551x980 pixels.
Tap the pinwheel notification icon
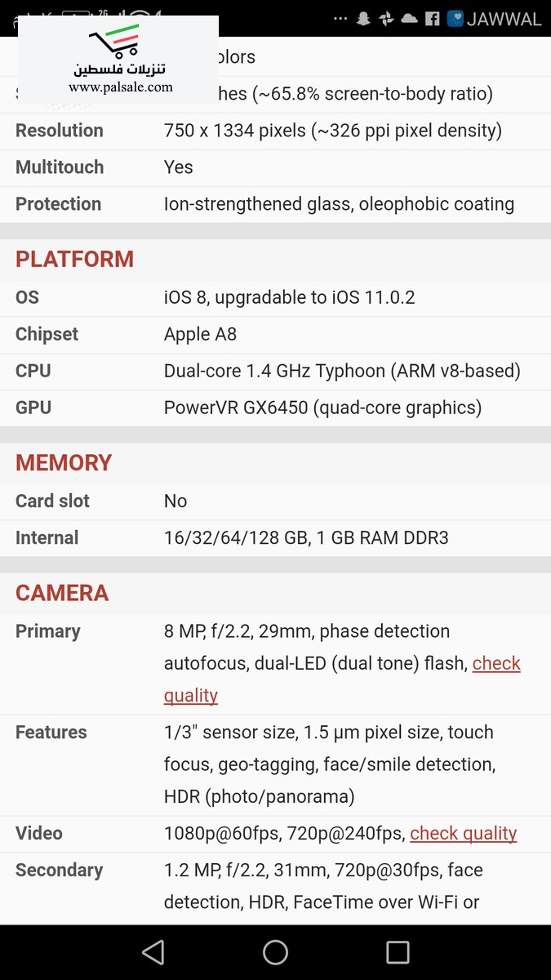(x=387, y=19)
